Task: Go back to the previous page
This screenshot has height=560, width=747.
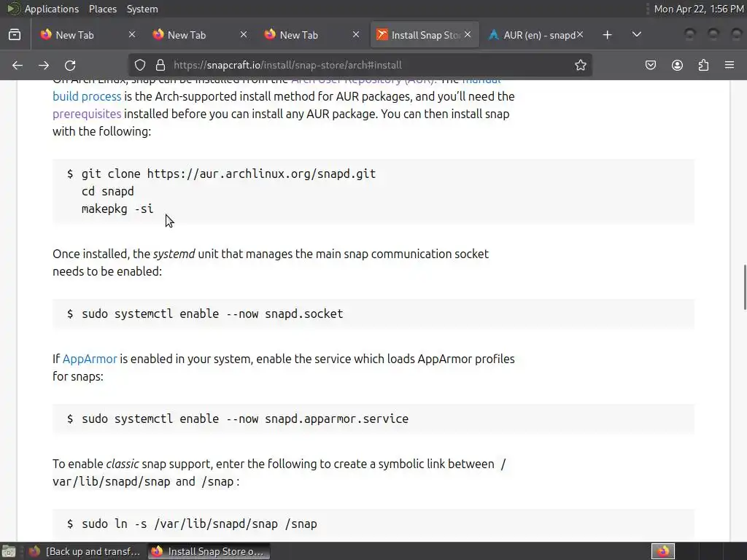Action: [x=18, y=65]
